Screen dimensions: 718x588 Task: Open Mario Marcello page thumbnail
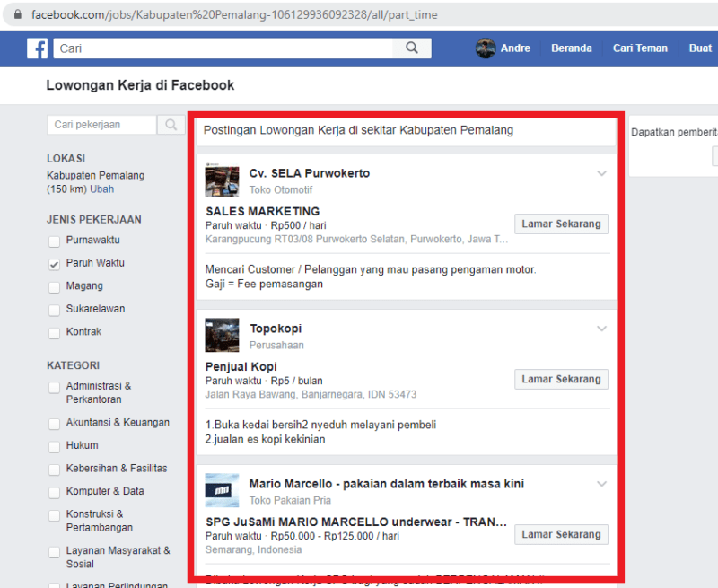[x=222, y=490]
